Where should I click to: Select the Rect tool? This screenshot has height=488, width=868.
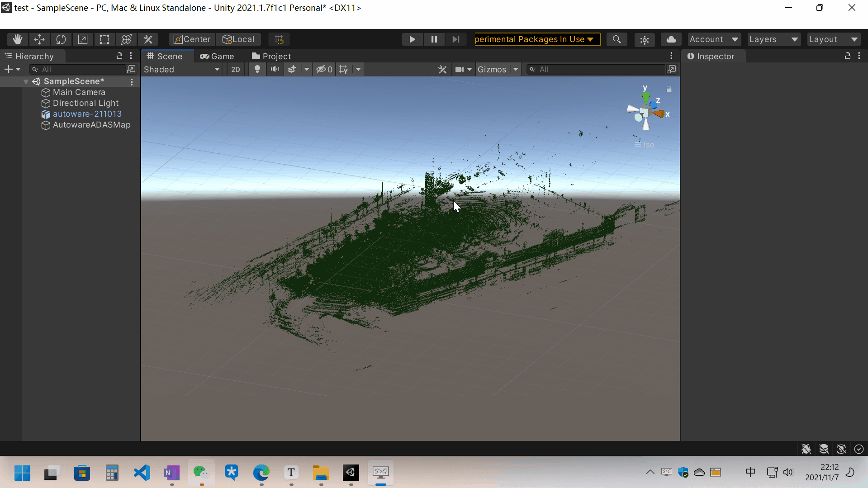[x=104, y=39]
